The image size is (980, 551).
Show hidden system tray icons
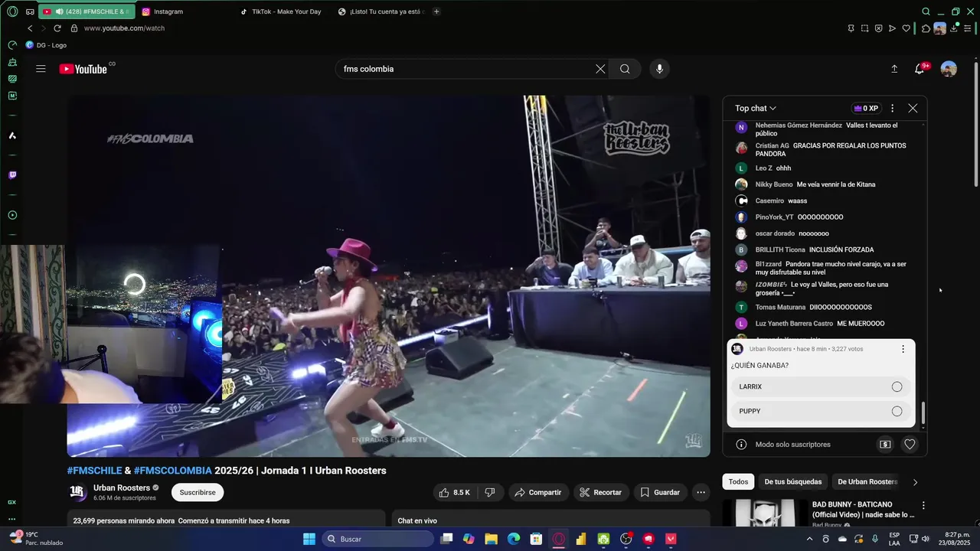tap(810, 539)
